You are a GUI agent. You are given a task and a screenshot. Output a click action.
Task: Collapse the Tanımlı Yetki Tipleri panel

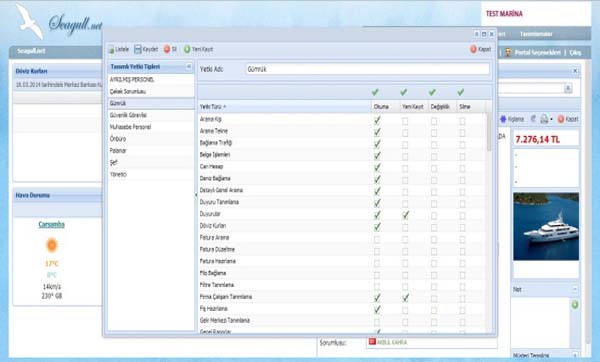(189, 67)
